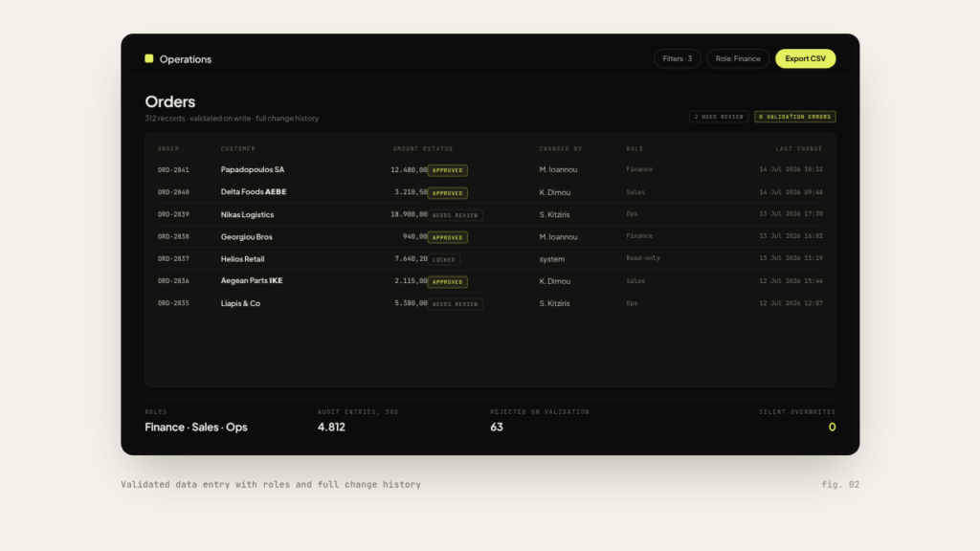Image resolution: width=980 pixels, height=551 pixels.
Task: Click timestamp 13 Jul 2026 17:30
Action: tap(791, 213)
